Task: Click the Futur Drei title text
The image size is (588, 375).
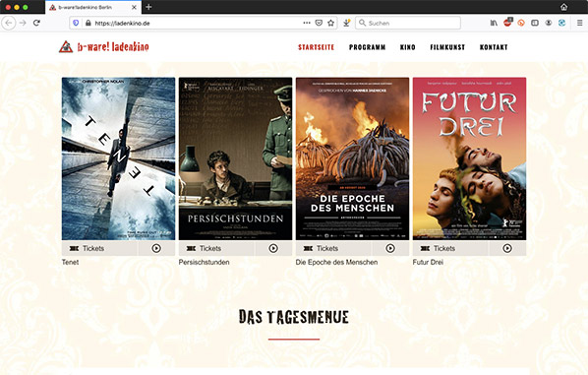Action: tap(428, 262)
